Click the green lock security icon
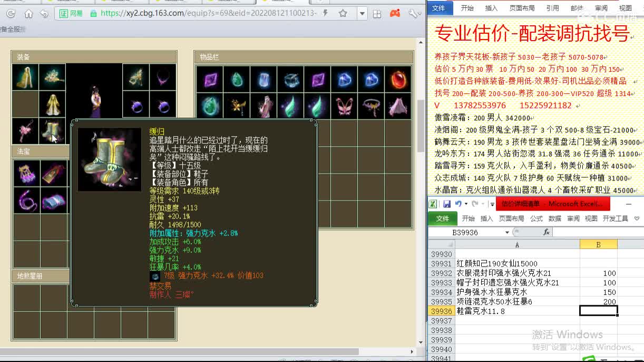This screenshot has width=644, height=362. (x=94, y=14)
